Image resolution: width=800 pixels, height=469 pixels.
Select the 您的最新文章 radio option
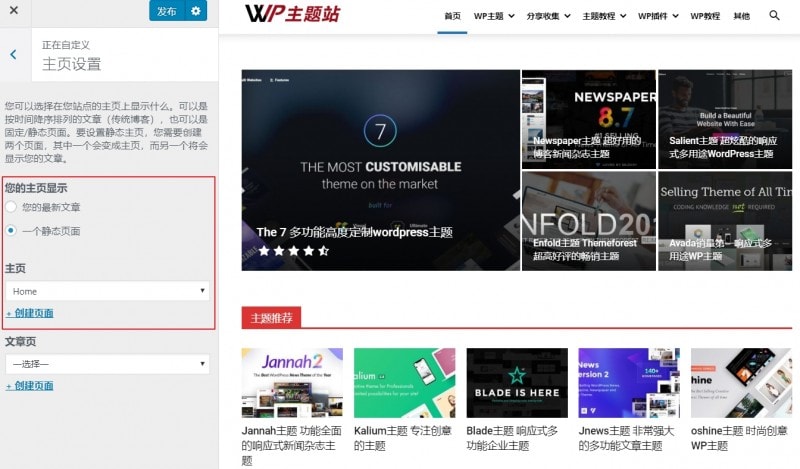pos(11,207)
